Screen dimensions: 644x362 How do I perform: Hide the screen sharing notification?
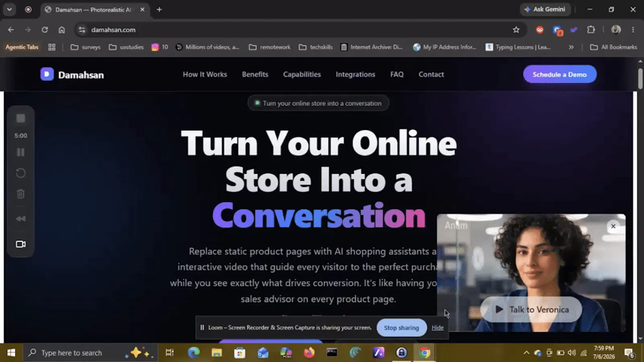[x=438, y=328]
